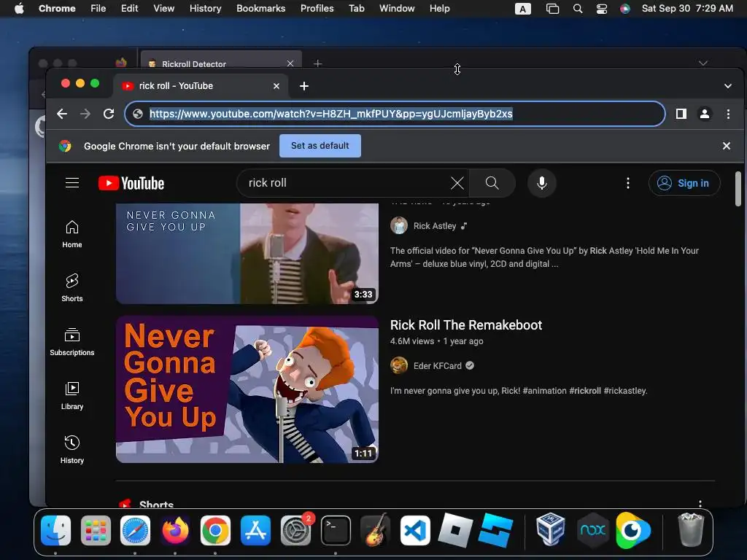Open Rick Astley channel avatar
The height and width of the screenshot is (560, 747).
pos(399,226)
